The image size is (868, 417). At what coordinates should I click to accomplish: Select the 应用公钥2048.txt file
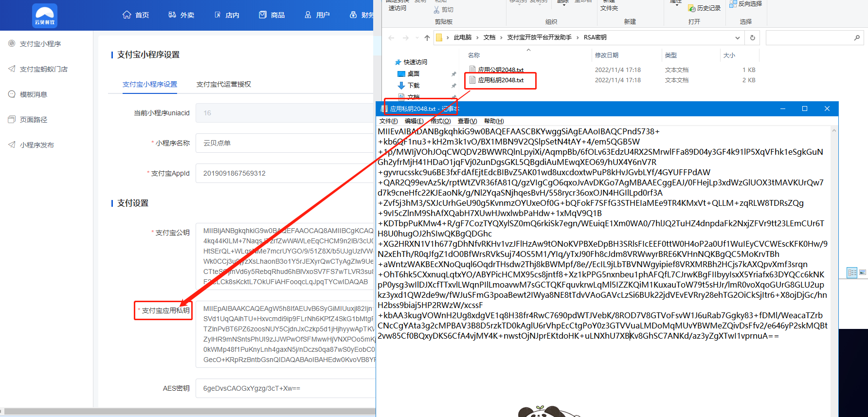click(x=496, y=70)
